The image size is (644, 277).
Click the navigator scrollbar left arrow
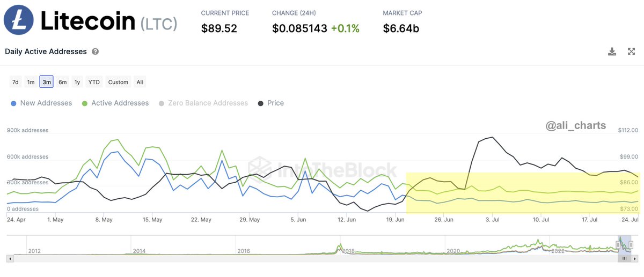(9, 259)
